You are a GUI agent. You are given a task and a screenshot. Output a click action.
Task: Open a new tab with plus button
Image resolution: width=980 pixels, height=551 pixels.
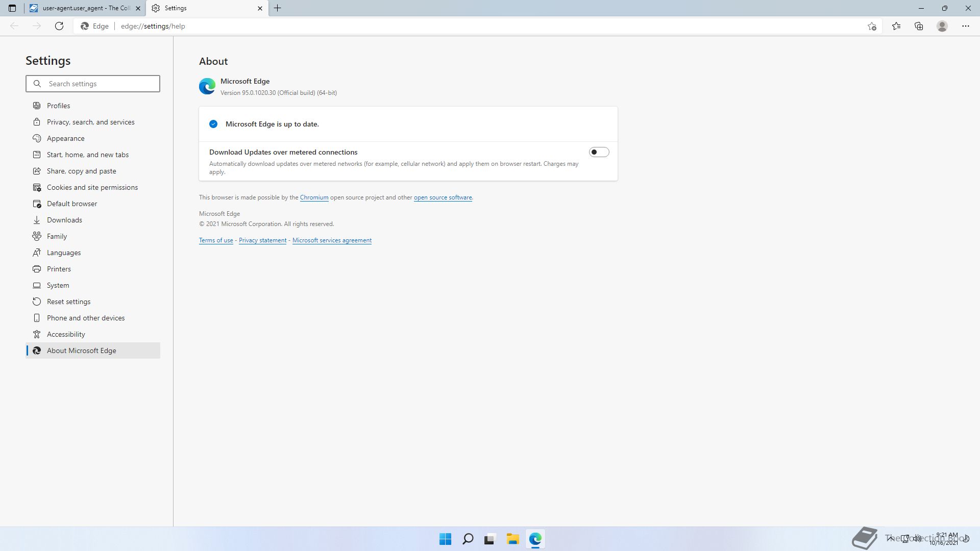[278, 8]
